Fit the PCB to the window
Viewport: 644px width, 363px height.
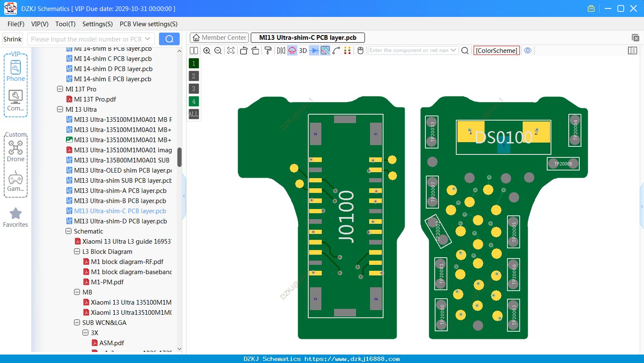pyautogui.click(x=231, y=51)
